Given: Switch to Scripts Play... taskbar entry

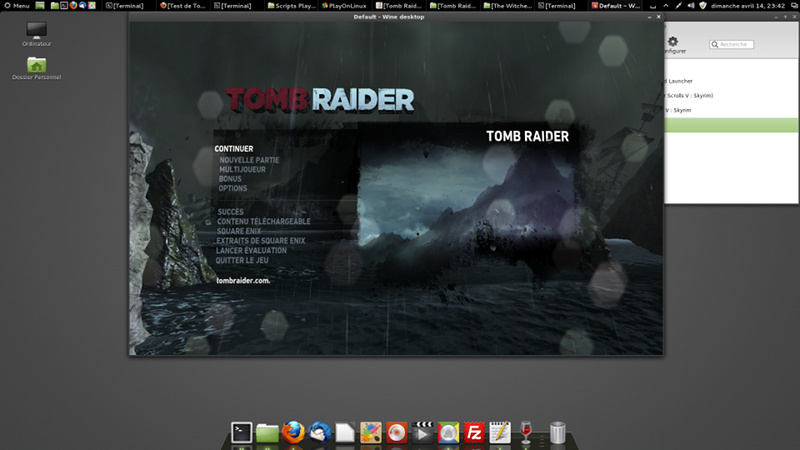Looking at the screenshot, I should [291, 6].
